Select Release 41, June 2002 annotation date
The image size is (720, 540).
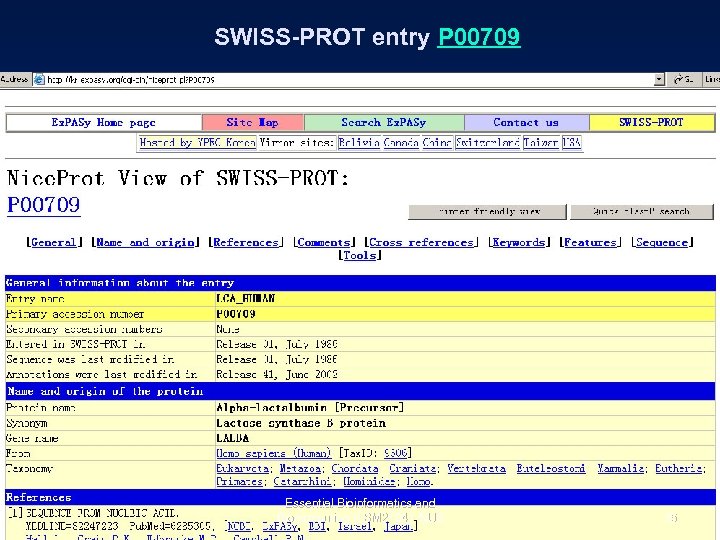[x=277, y=374]
